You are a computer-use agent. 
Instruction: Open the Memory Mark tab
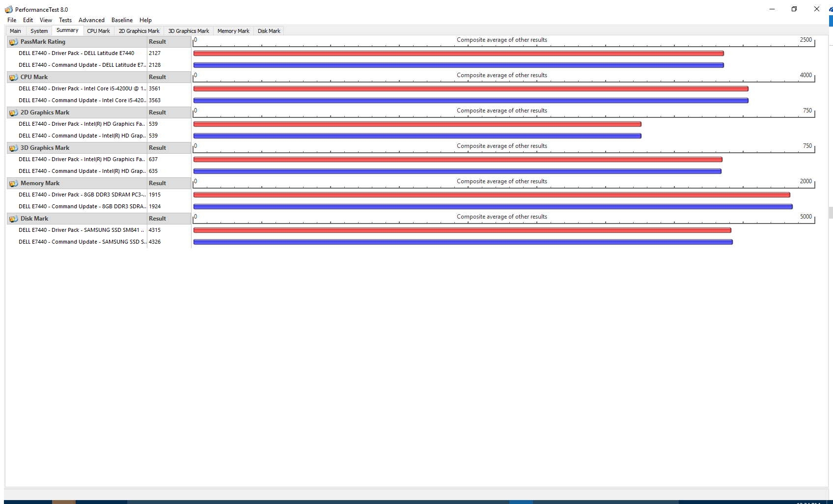[x=233, y=31]
